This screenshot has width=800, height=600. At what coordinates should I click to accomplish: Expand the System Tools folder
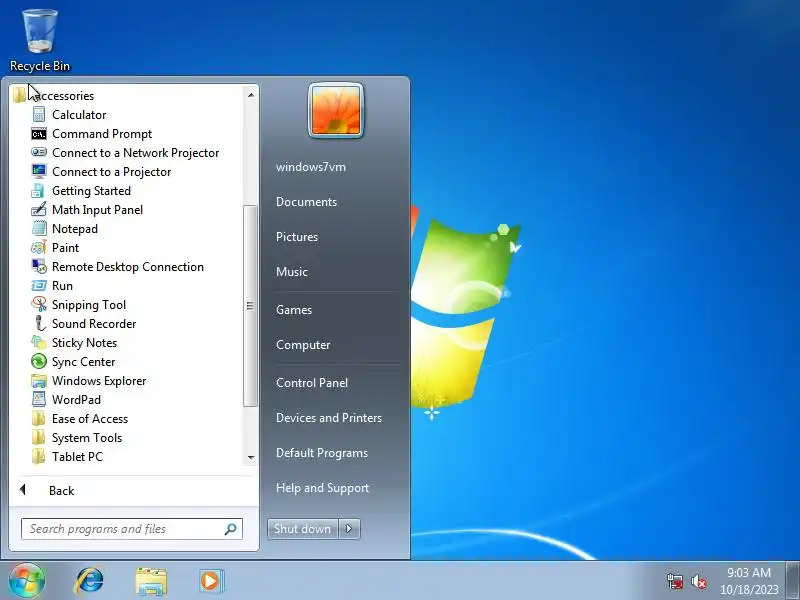pos(77,438)
